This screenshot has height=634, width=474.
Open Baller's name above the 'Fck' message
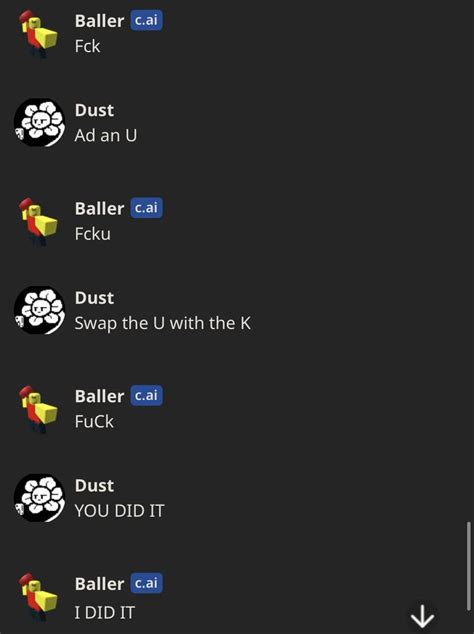coord(99,21)
